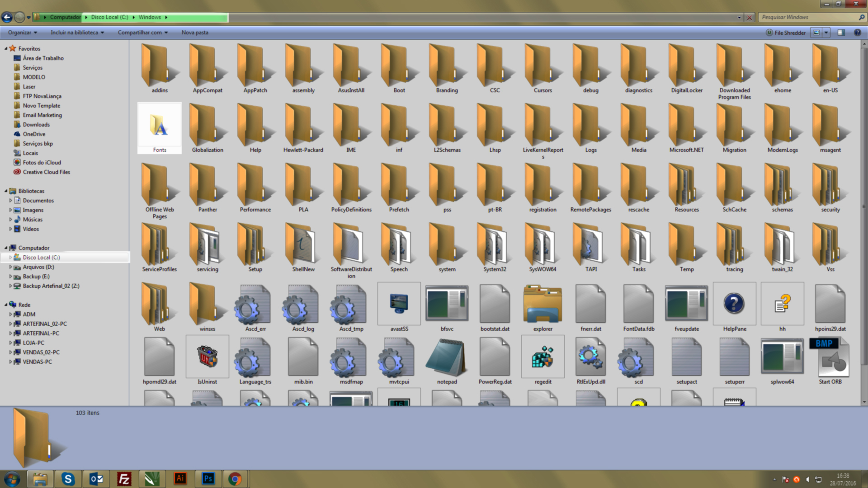Open the view options dropdown arrow

[x=826, y=33]
